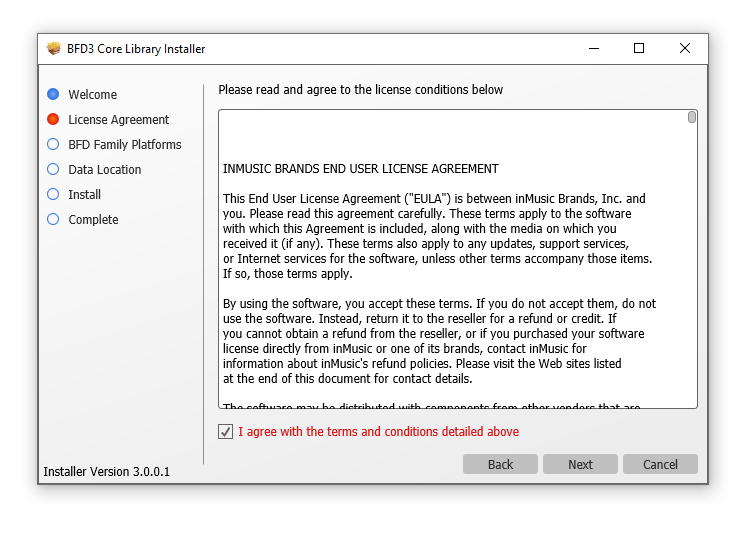Select the Data Location step label
750x540 pixels.
104,170
